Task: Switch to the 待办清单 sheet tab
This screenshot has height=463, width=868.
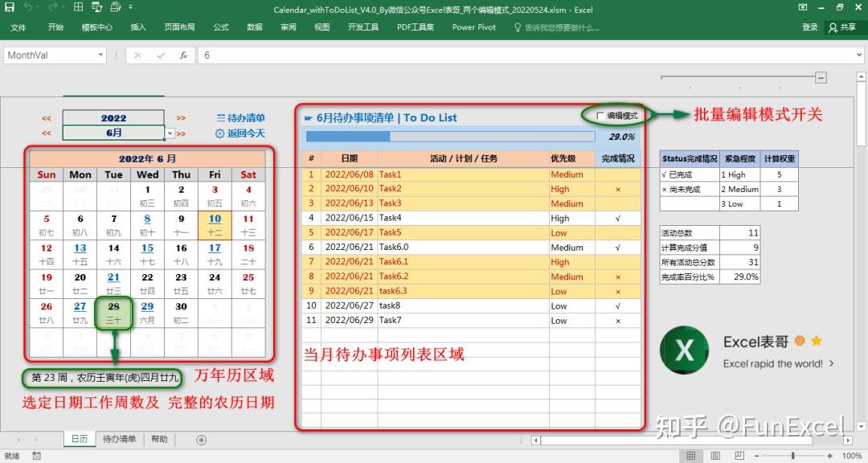Action: pyautogui.click(x=119, y=439)
